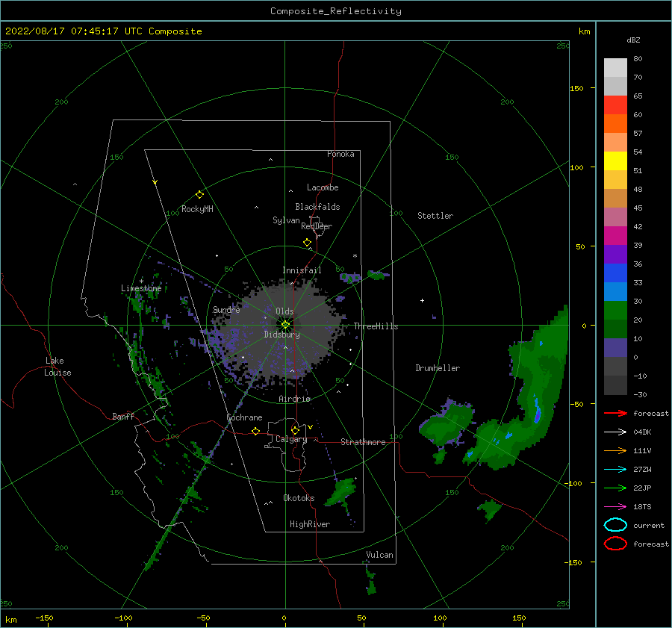This screenshot has width=672, height=628.
Task: Click the -150 tick on bottom axis
Action: [44, 618]
